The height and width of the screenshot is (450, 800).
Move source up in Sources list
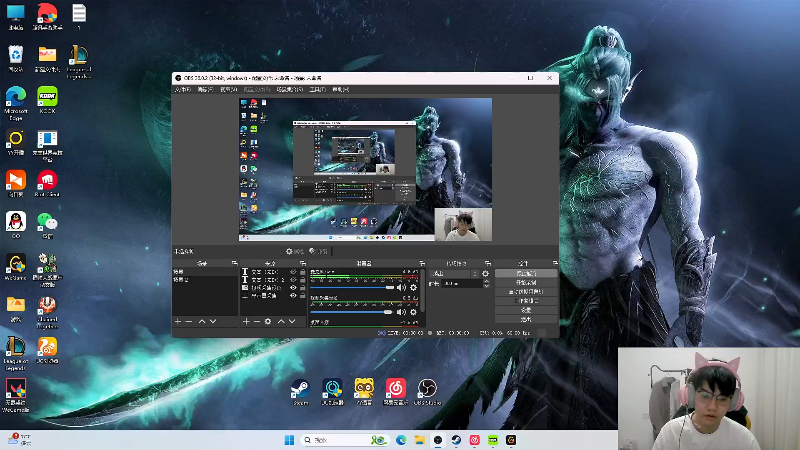(x=281, y=321)
